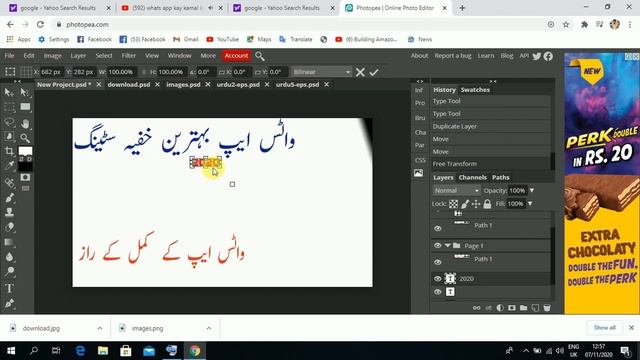
Task: Open the Normal blend mode dropdown
Action: [x=456, y=191]
